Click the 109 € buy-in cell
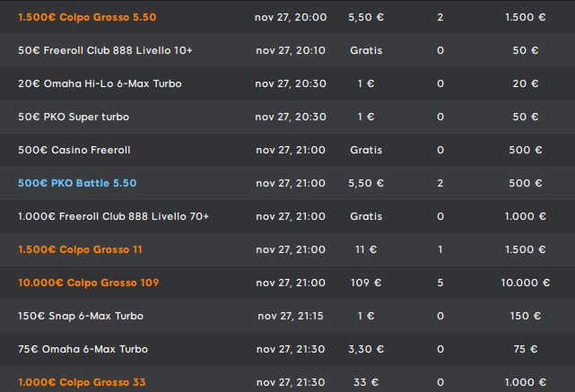The width and height of the screenshot is (575, 392). point(366,283)
